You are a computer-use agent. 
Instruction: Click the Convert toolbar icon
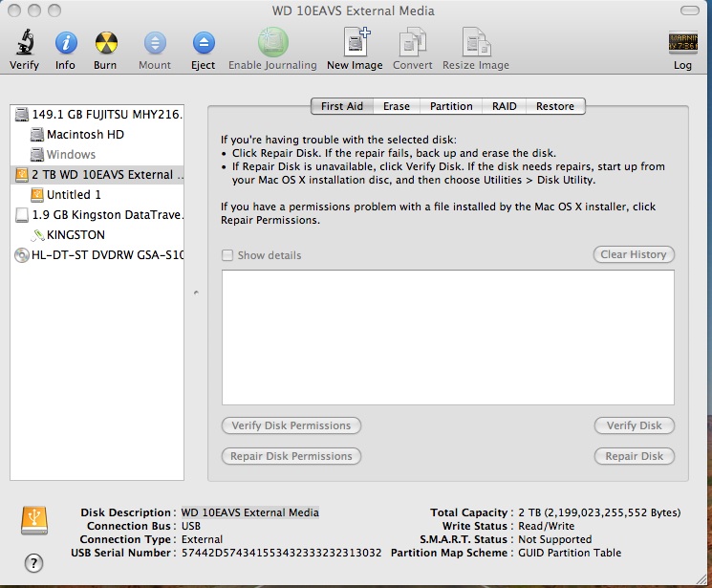(x=412, y=42)
